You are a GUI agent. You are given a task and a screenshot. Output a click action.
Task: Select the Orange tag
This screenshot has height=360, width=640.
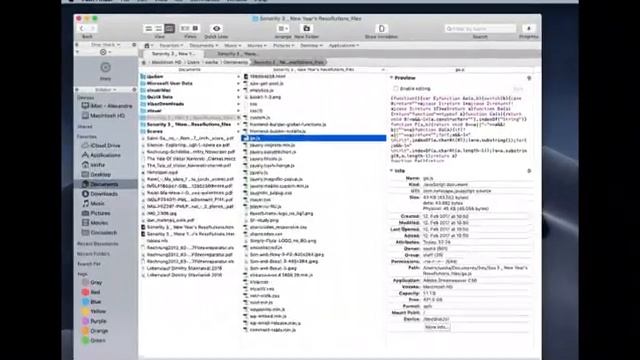pyautogui.click(x=95, y=331)
